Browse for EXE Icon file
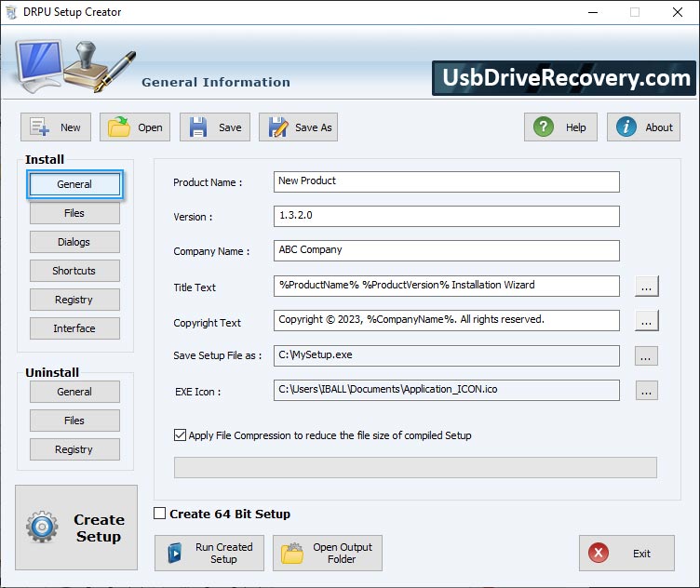The height and width of the screenshot is (588, 700). click(x=646, y=391)
